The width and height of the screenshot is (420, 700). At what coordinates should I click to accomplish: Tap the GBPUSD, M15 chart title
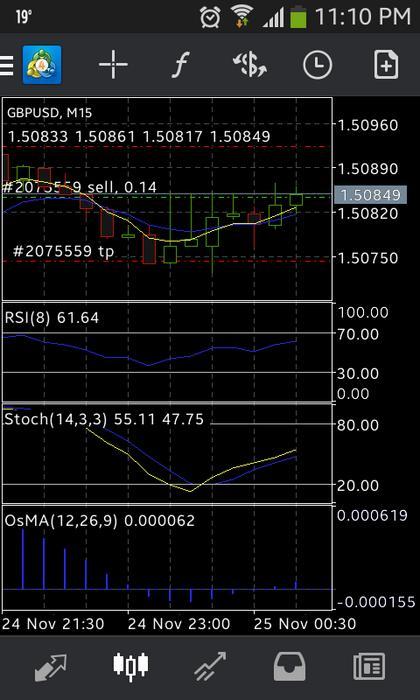49,113
